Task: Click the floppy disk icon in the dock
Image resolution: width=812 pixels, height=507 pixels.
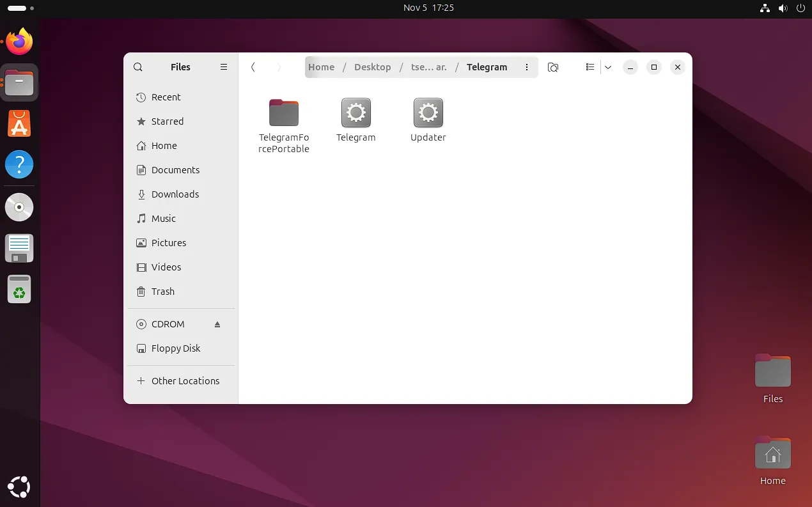Action: click(x=19, y=248)
